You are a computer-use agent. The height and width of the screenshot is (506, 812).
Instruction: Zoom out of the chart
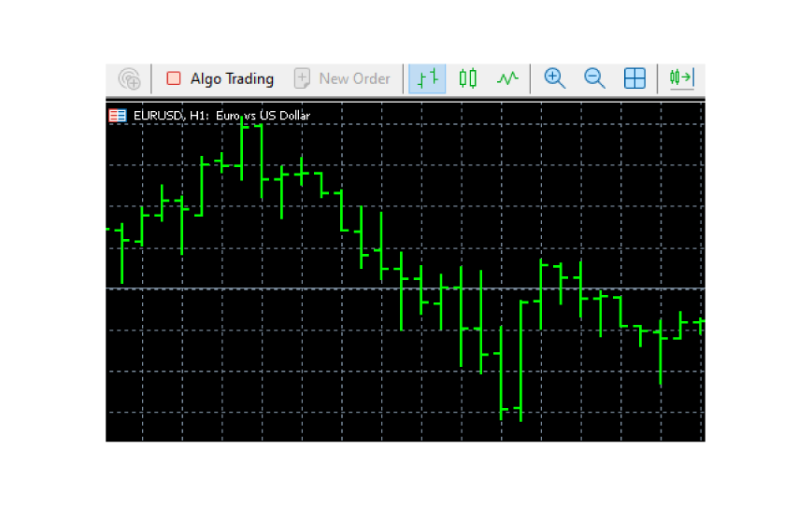click(x=594, y=78)
